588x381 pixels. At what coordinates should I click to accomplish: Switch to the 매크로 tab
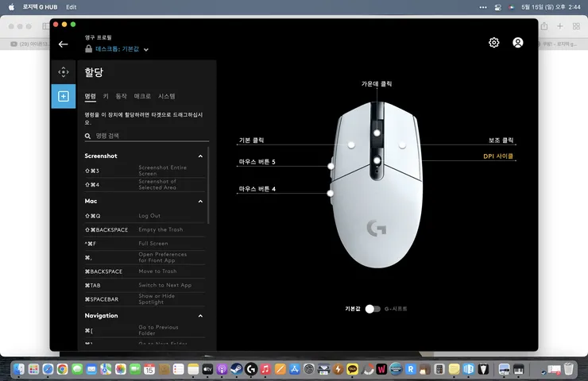[x=142, y=96]
